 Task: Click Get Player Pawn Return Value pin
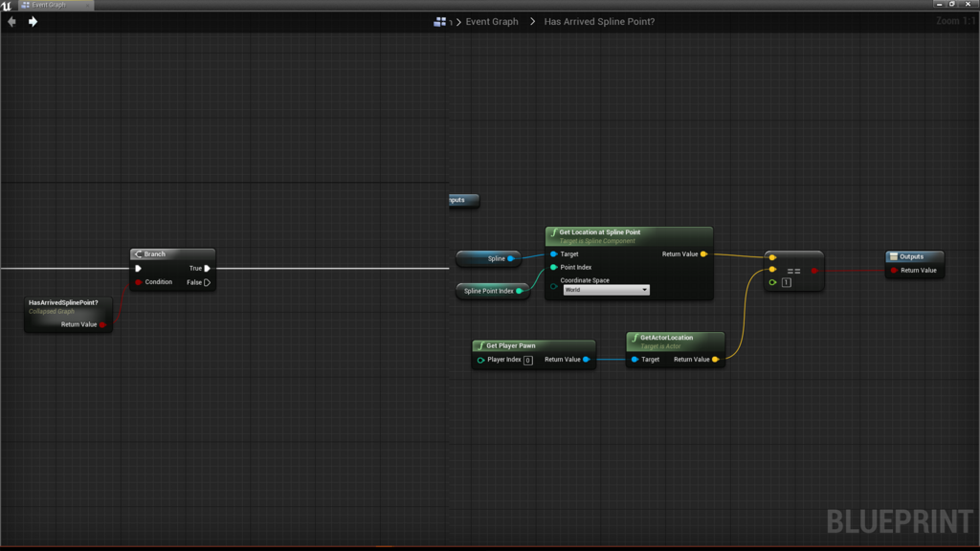[x=587, y=360]
